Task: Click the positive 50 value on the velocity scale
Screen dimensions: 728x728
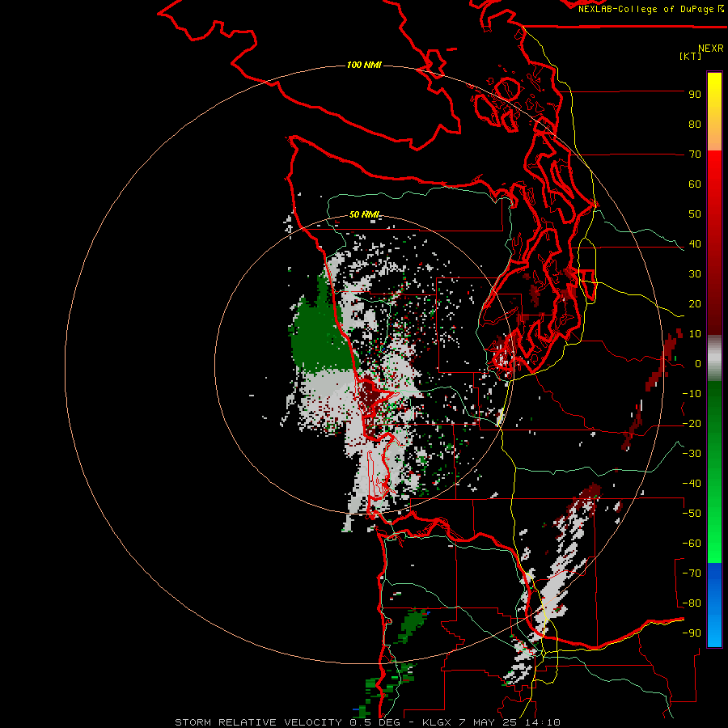Action: tap(695, 214)
